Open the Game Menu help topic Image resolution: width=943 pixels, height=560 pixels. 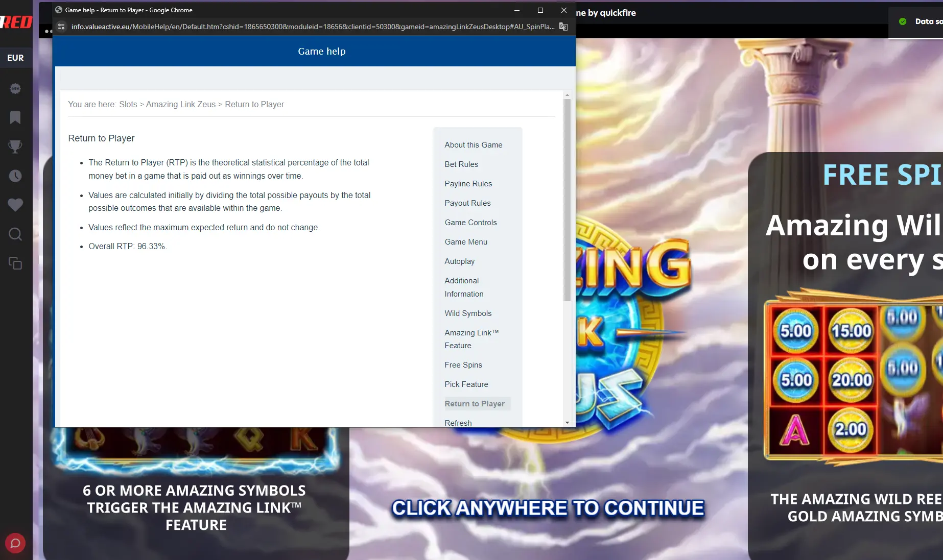[466, 242]
